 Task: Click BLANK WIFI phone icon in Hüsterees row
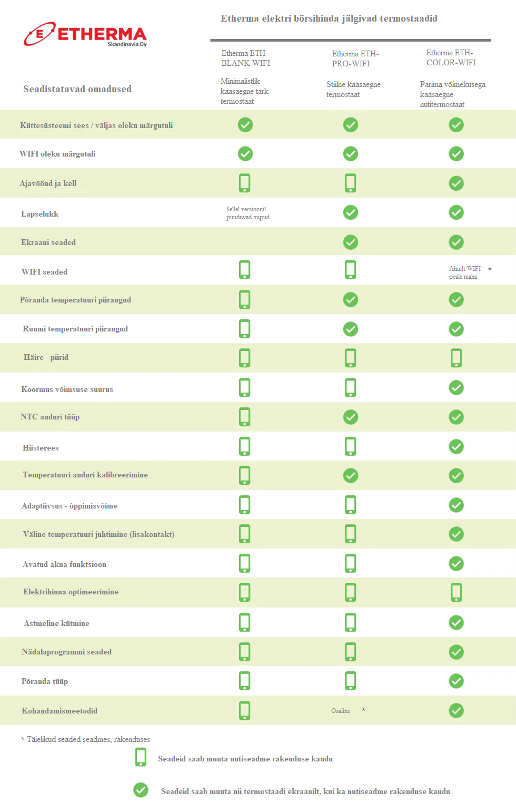coord(245,446)
